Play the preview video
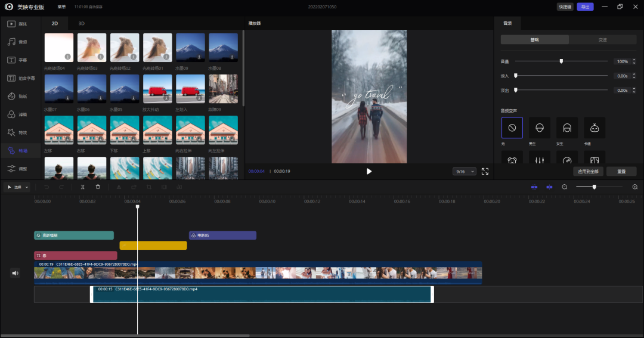 (369, 171)
